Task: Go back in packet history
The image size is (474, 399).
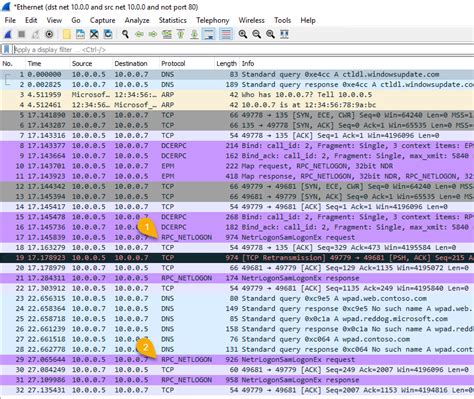Action: pos(139,34)
